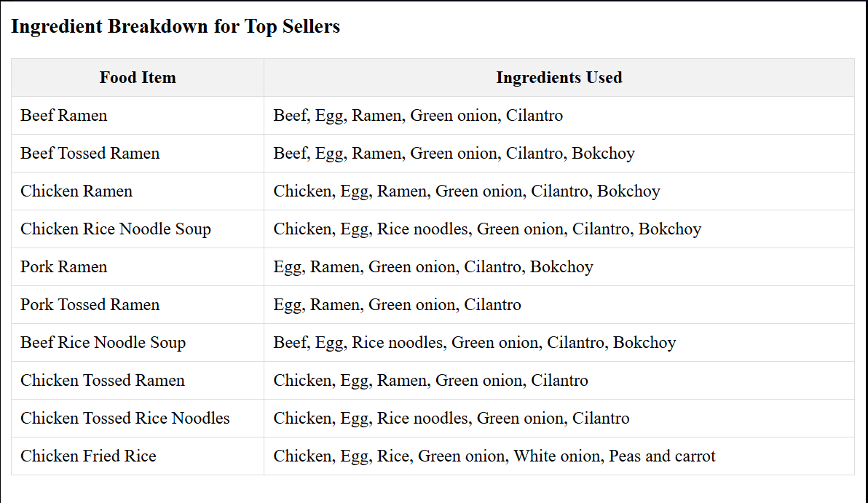Select the Chicken Tossed Rice Noodles ingredients

(451, 419)
